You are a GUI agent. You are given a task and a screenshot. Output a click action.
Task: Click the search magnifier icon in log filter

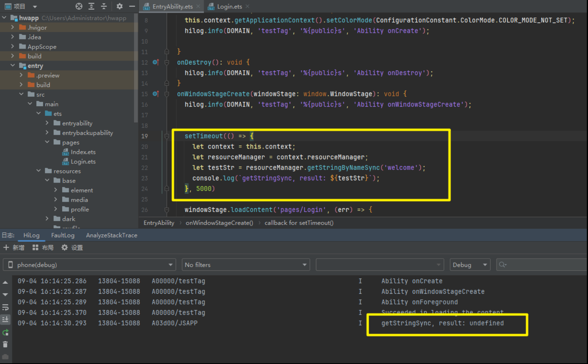click(503, 265)
